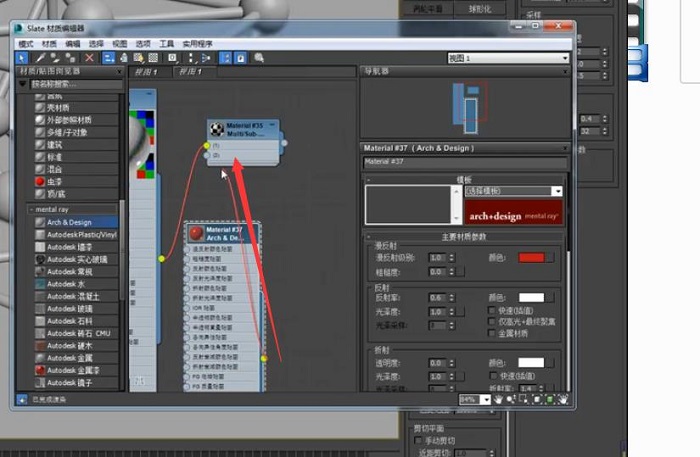Screen dimensions: 700x457
Task: Click the Select by Material icon
Action: (259, 58)
